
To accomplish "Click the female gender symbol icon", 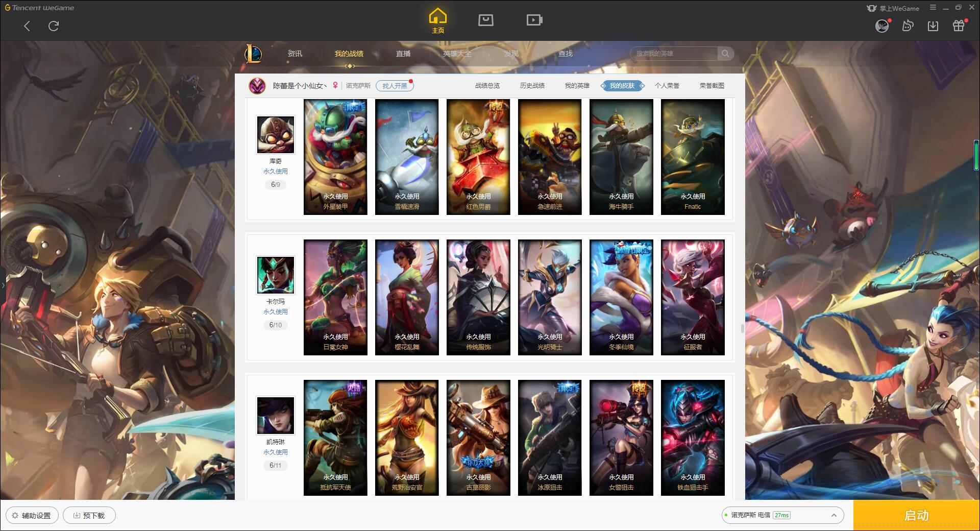I will point(335,86).
